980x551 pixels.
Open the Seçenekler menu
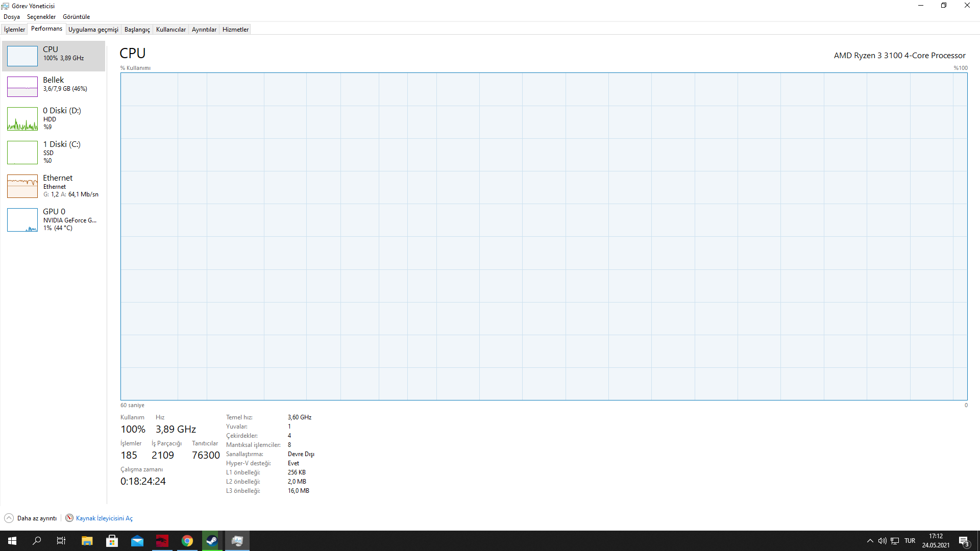(x=41, y=17)
